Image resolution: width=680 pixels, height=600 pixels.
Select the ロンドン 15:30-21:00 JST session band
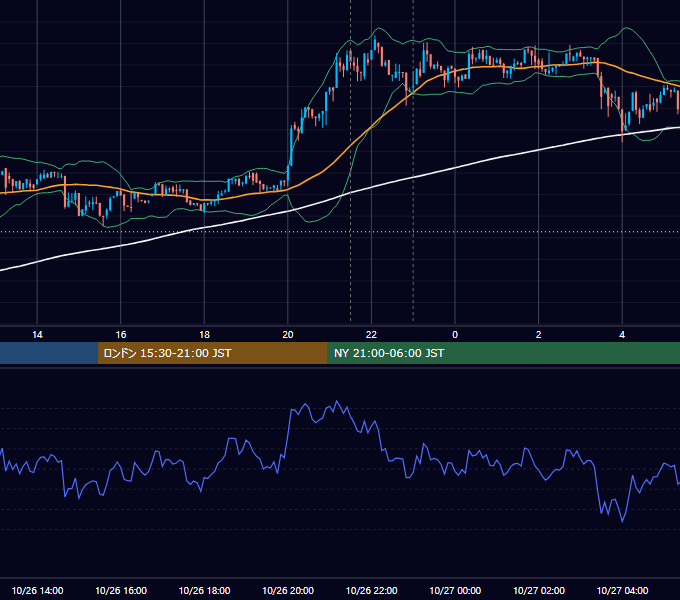pyautogui.click(x=212, y=353)
